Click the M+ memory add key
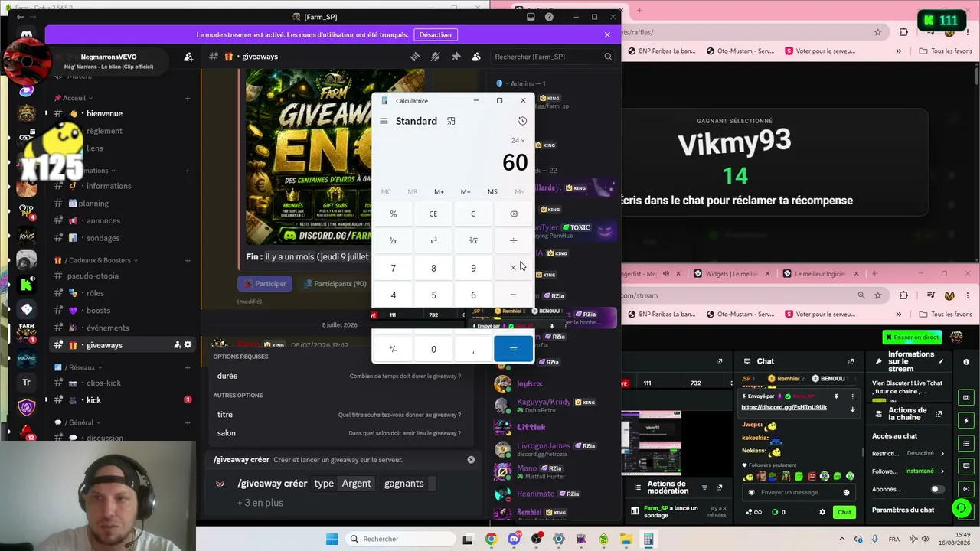980x551 pixels. [x=439, y=191]
